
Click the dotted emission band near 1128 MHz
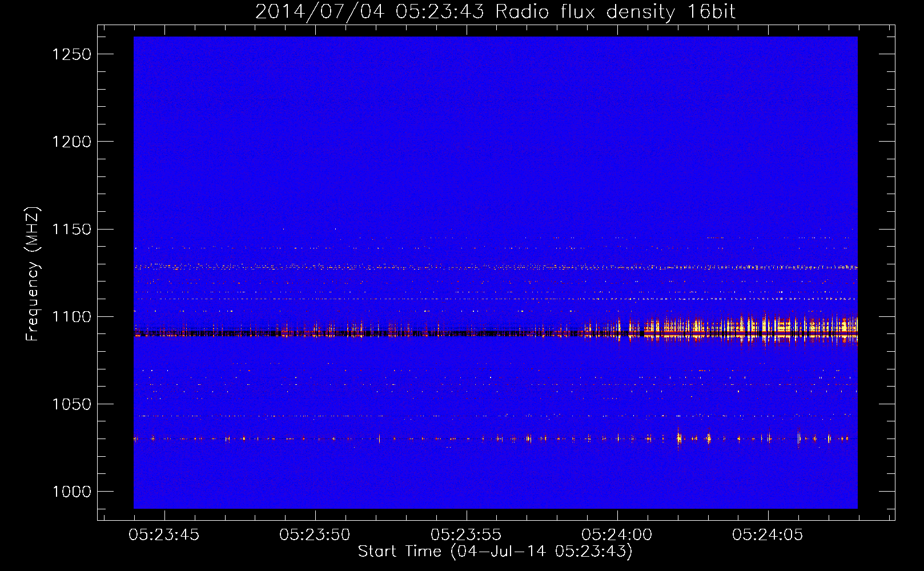tap(496, 267)
